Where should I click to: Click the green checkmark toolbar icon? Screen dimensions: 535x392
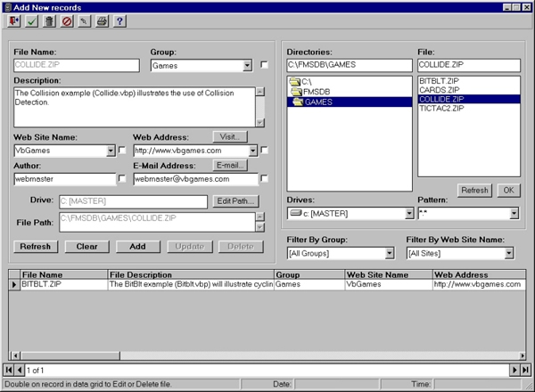(x=31, y=20)
